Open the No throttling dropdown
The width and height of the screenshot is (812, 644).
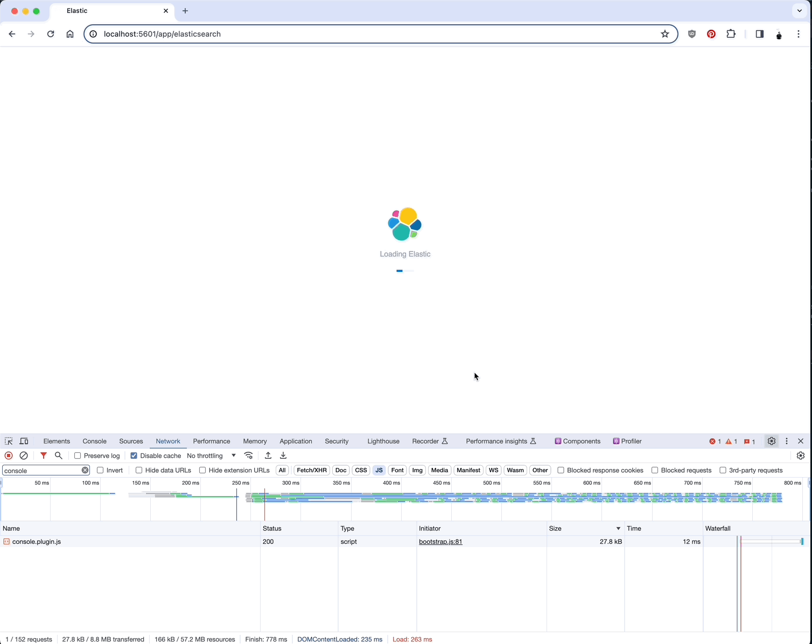pos(211,456)
